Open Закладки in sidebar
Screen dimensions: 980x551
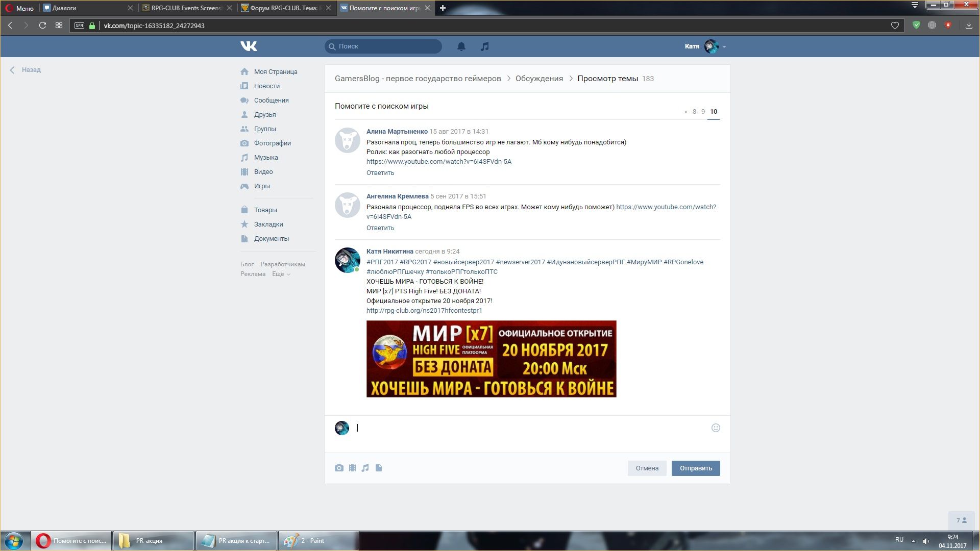tap(268, 224)
